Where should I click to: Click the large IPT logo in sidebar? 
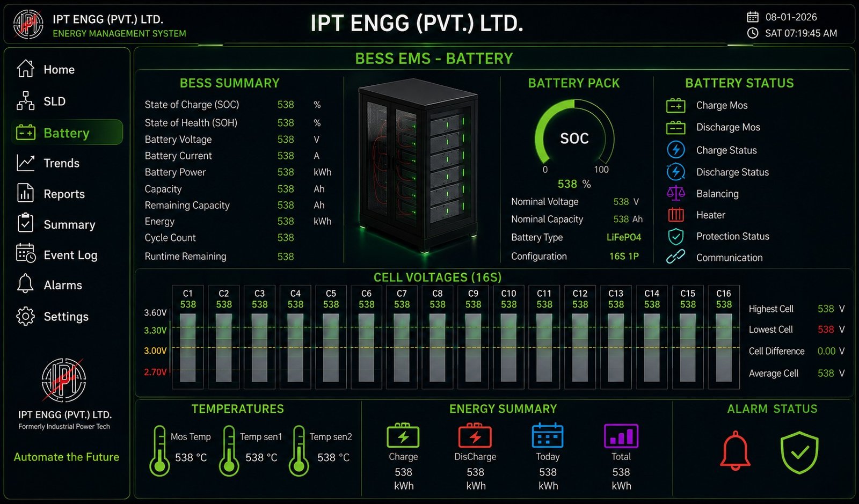[64, 380]
